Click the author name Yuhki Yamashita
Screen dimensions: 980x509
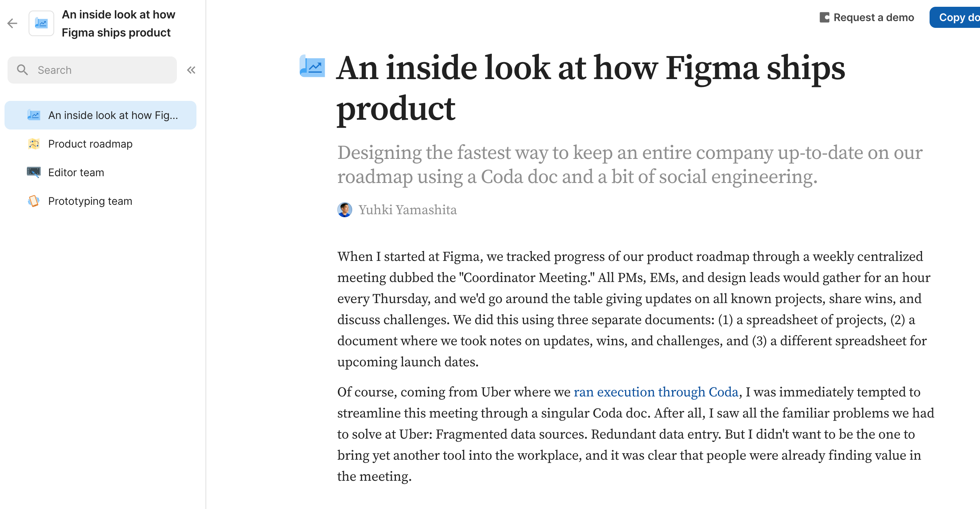[408, 210]
